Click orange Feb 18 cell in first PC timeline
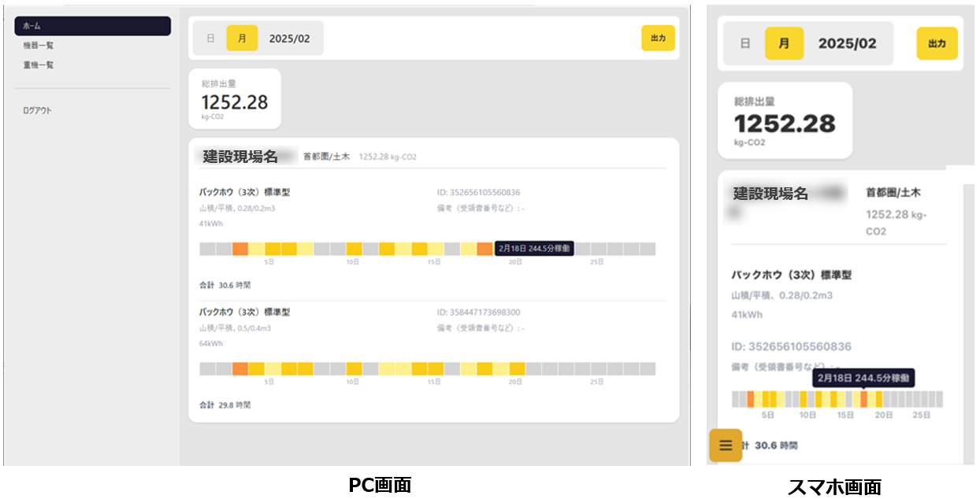This screenshot has height=499, width=980. [x=484, y=249]
